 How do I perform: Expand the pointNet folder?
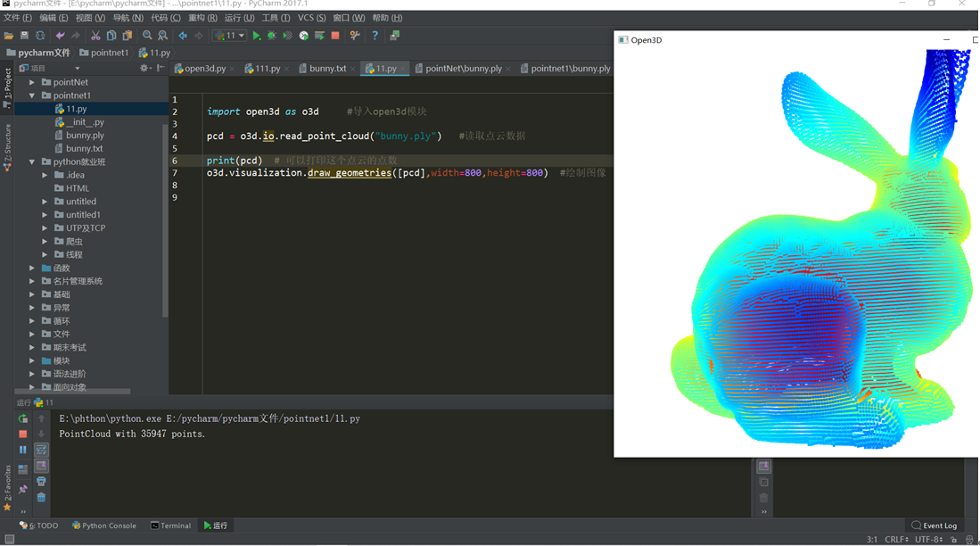click(32, 82)
